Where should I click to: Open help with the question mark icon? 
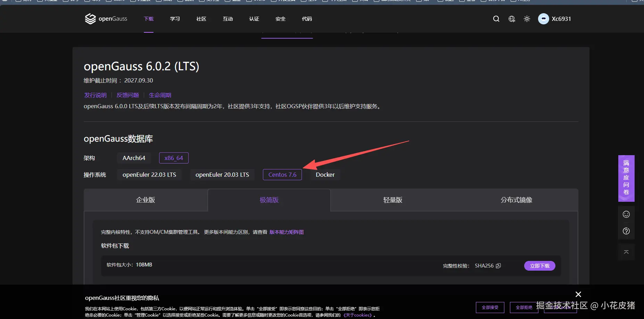click(x=626, y=231)
